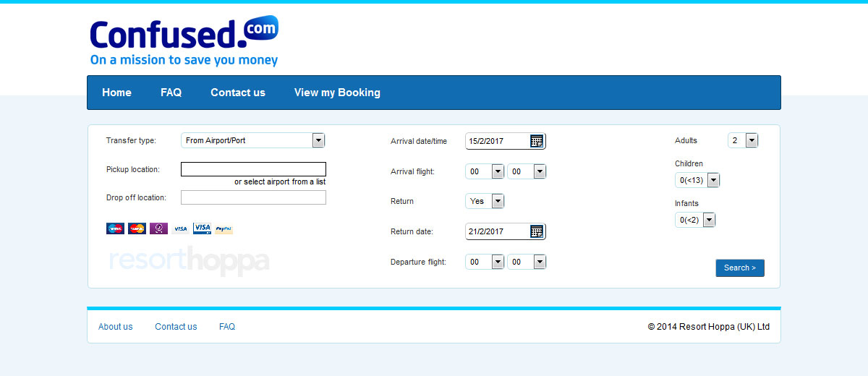The image size is (868, 376).
Task: Click the MasterCard payment icon
Action: tap(137, 228)
